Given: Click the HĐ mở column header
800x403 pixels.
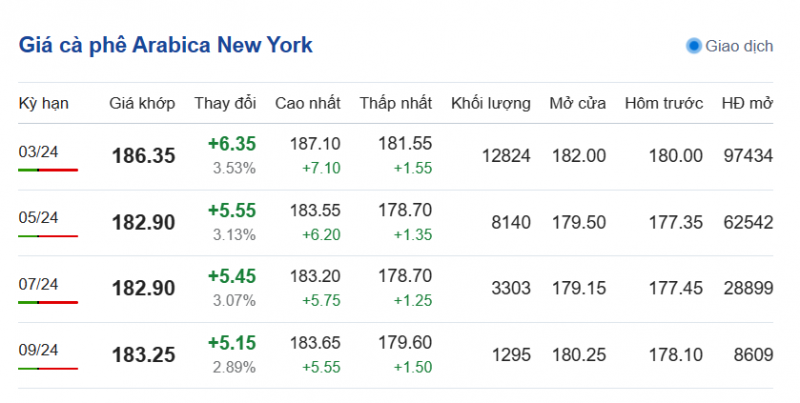Looking at the screenshot, I should [747, 103].
